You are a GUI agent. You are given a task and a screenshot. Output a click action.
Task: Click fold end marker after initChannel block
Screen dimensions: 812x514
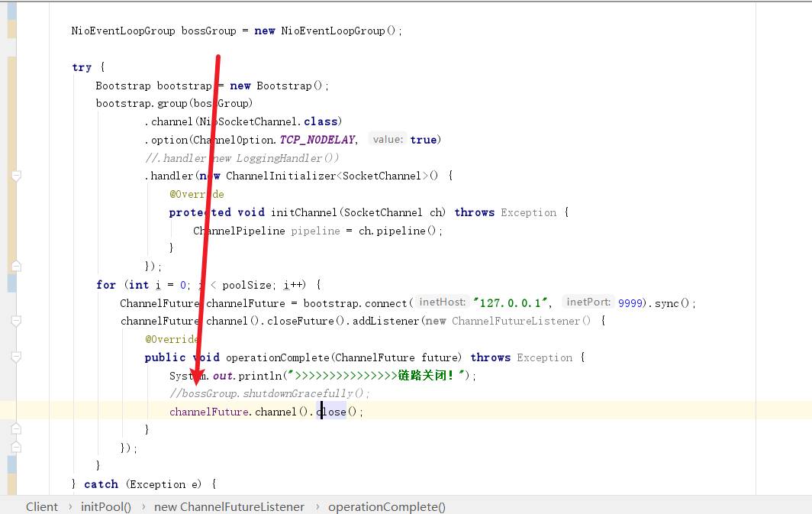click(16, 266)
